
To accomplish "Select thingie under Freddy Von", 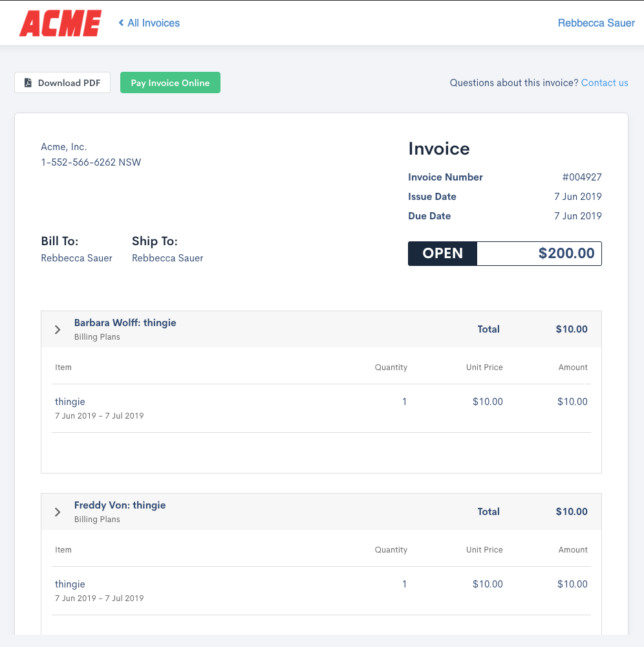I will (x=70, y=584).
